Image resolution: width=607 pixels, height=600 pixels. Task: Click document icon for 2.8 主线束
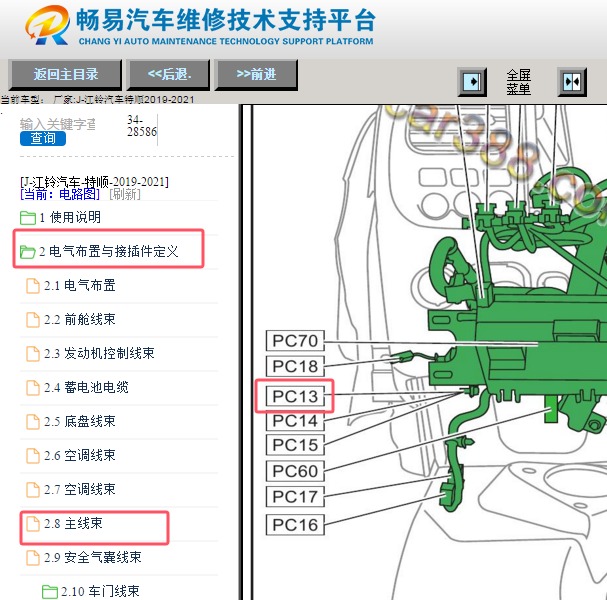pos(33,524)
